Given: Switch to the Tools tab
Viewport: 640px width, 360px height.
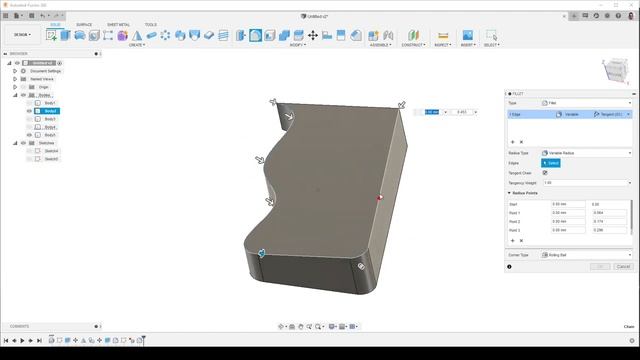Looking at the screenshot, I should [151, 24].
